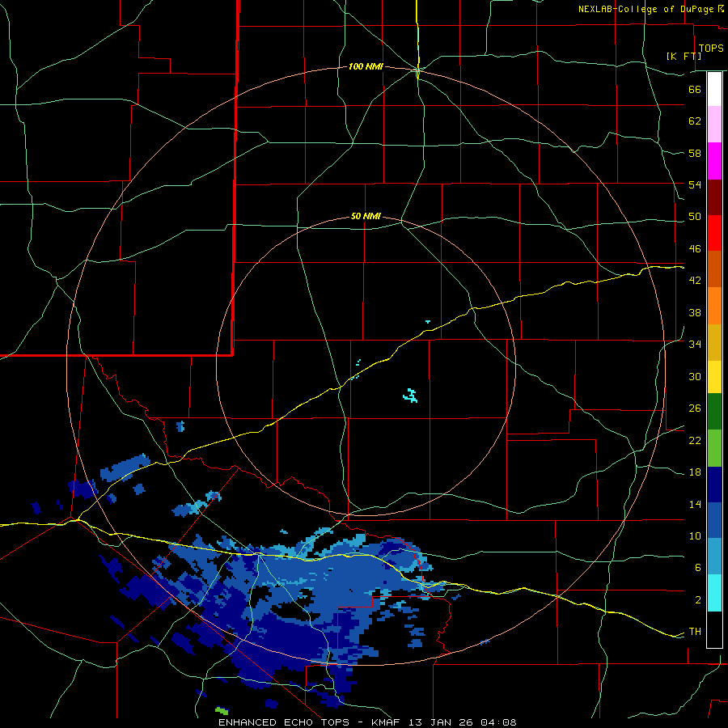Click the NEXLAB-College of DuPage text
Image resolution: width=728 pixels, height=728 pixels.
[x=646, y=9]
